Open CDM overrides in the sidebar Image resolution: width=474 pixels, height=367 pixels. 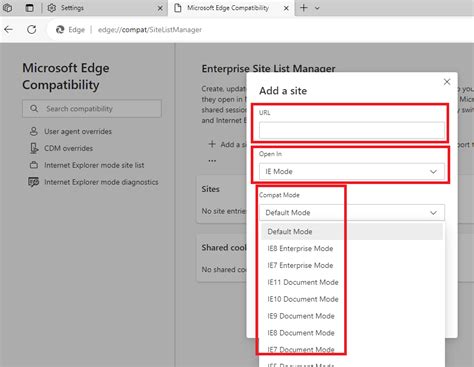[x=68, y=148]
